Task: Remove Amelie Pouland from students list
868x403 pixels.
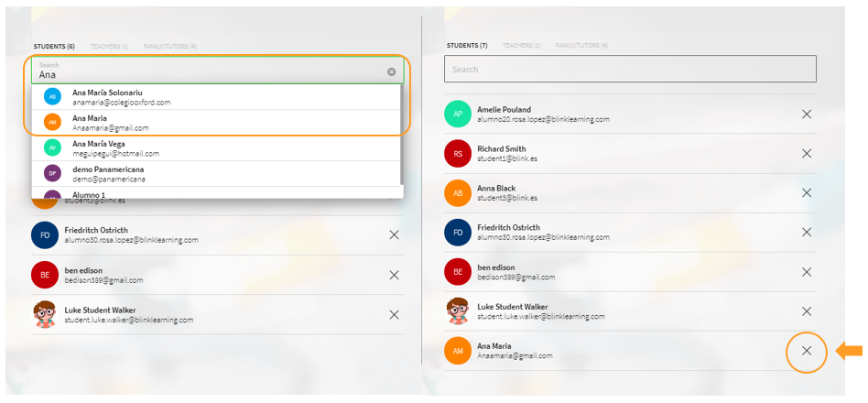Action: tap(806, 114)
